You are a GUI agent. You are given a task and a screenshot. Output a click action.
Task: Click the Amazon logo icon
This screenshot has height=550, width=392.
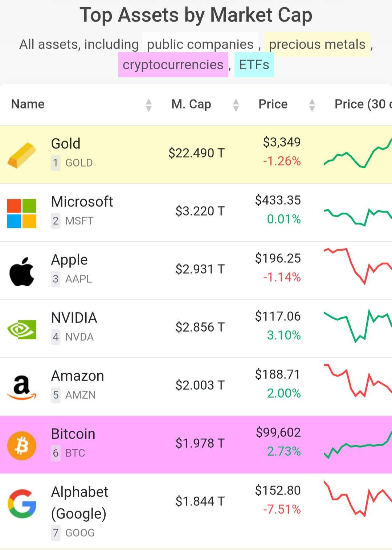[x=22, y=388]
